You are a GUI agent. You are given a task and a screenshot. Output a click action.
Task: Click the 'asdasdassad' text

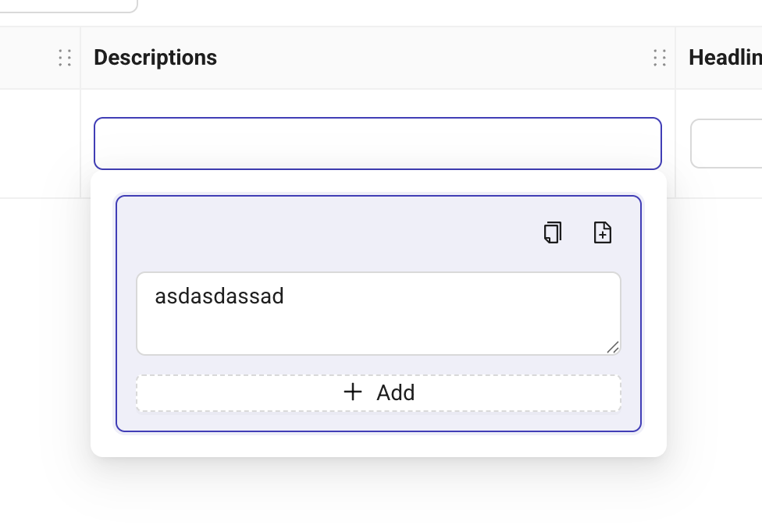coord(219,296)
